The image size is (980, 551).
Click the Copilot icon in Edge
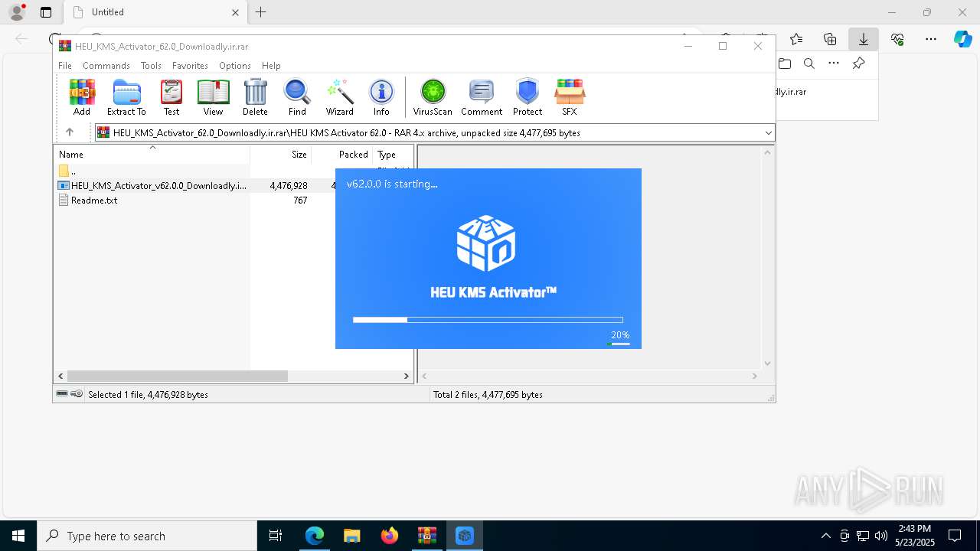962,39
